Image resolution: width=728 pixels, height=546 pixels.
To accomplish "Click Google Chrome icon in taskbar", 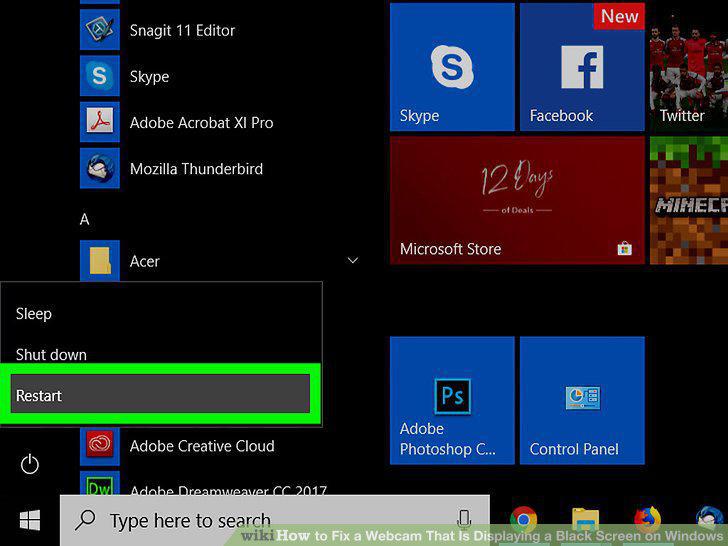I will (523, 520).
